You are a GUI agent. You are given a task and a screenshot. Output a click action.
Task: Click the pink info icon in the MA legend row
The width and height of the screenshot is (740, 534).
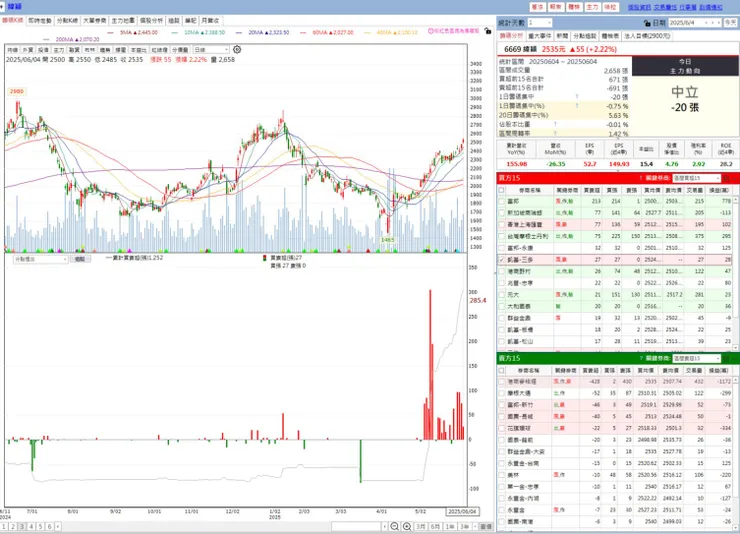430,31
